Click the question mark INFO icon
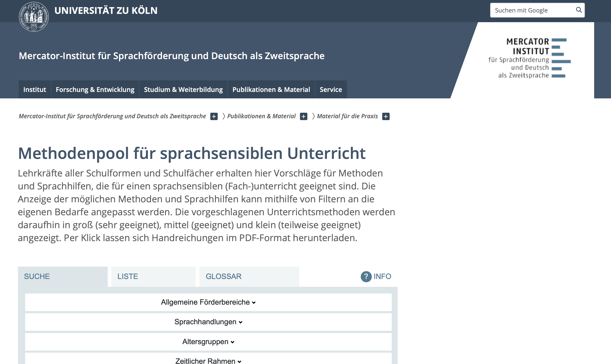Viewport: 611px width, 364px height. pyautogui.click(x=366, y=276)
